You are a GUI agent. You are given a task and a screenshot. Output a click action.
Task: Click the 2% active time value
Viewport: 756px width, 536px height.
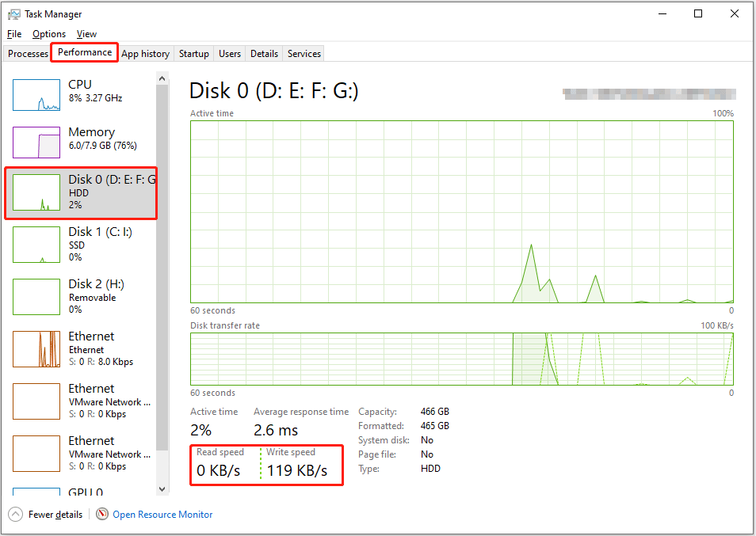coord(200,430)
